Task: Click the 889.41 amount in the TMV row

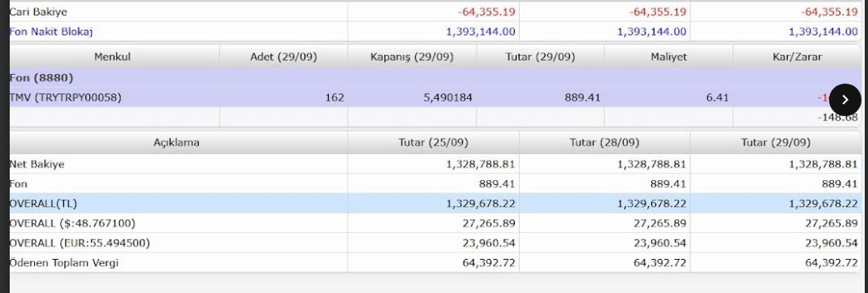Action: coord(582,98)
